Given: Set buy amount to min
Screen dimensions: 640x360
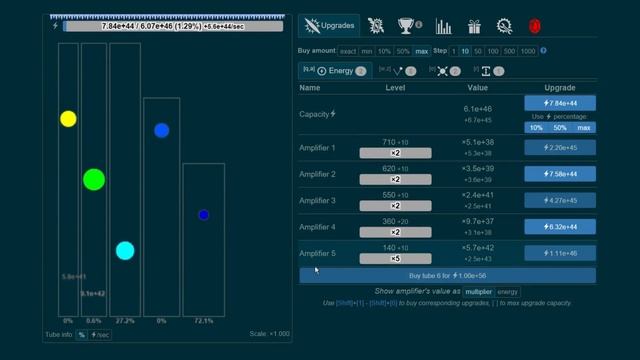Looking at the screenshot, I should tap(367, 51).
